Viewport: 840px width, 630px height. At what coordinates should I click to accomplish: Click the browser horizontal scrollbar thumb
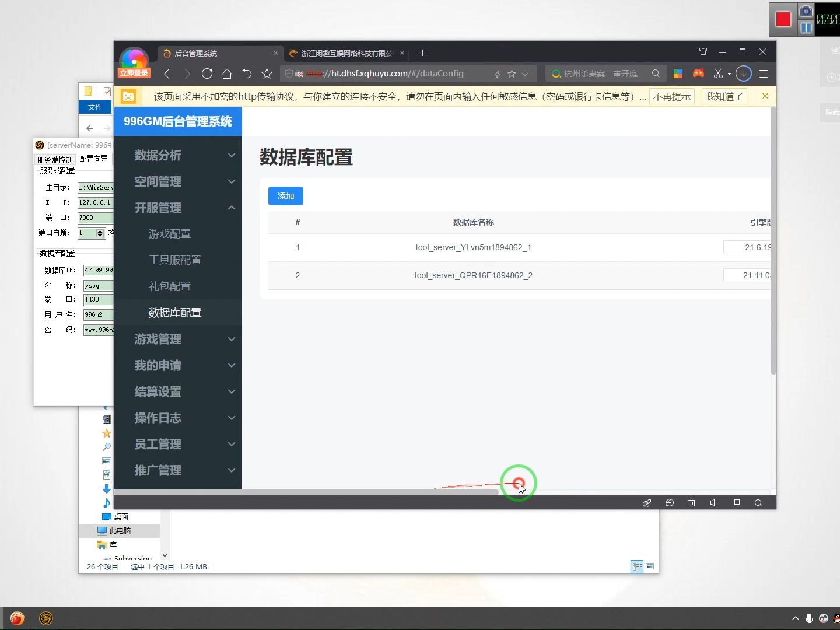click(306, 492)
